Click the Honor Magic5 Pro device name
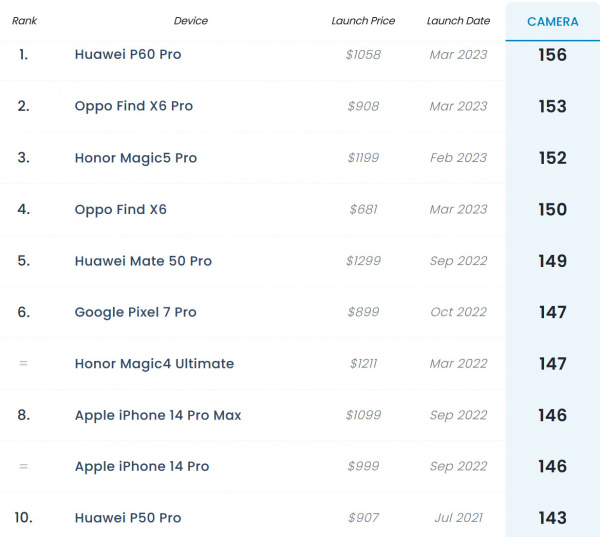Screen dimensions: 600x537 pyautogui.click(x=136, y=158)
